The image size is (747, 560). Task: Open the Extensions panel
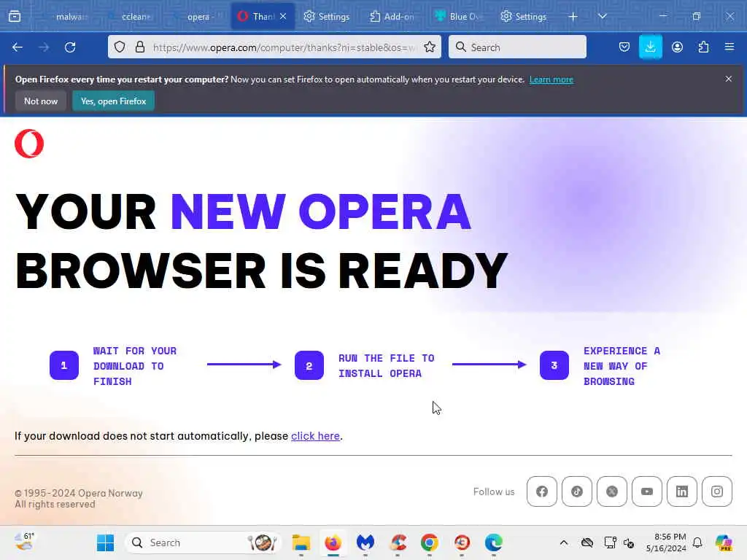click(703, 47)
